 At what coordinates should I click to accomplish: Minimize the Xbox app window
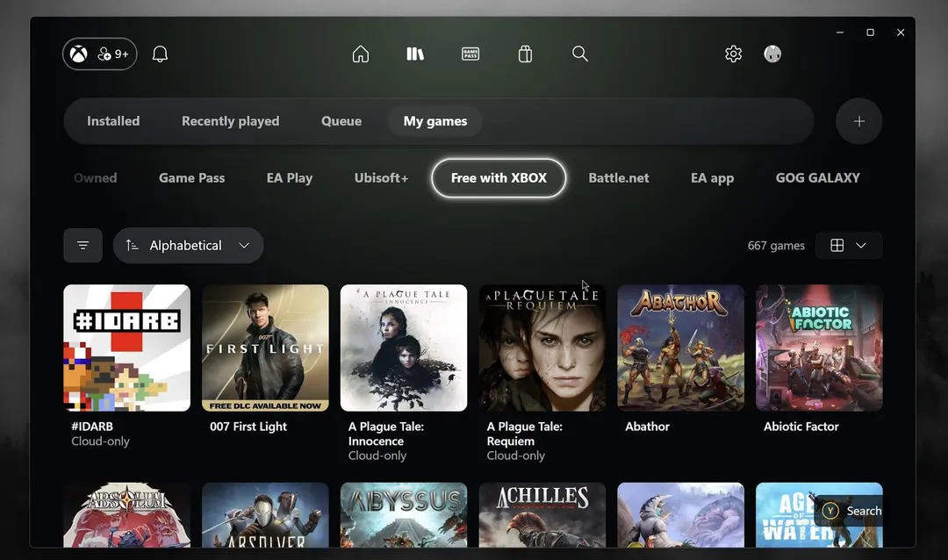[840, 32]
